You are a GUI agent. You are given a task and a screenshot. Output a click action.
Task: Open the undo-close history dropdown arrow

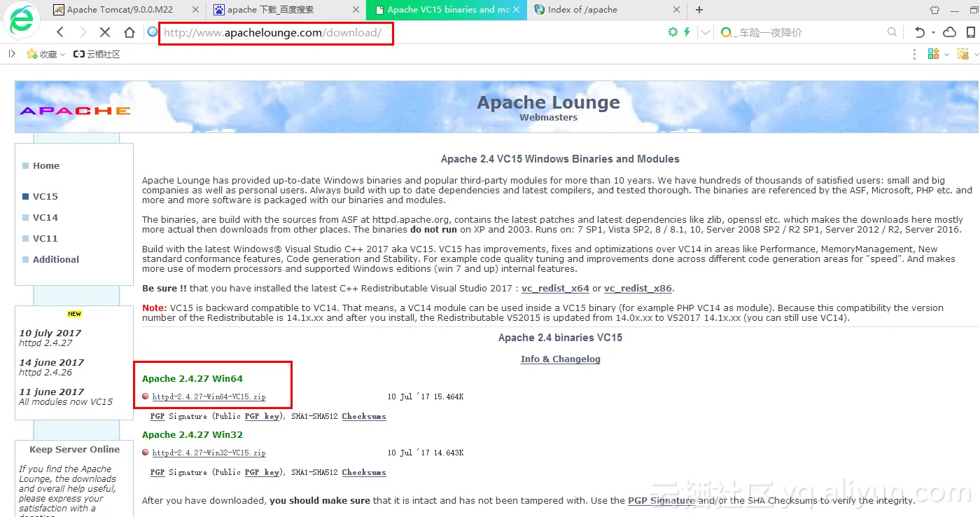pyautogui.click(x=933, y=33)
